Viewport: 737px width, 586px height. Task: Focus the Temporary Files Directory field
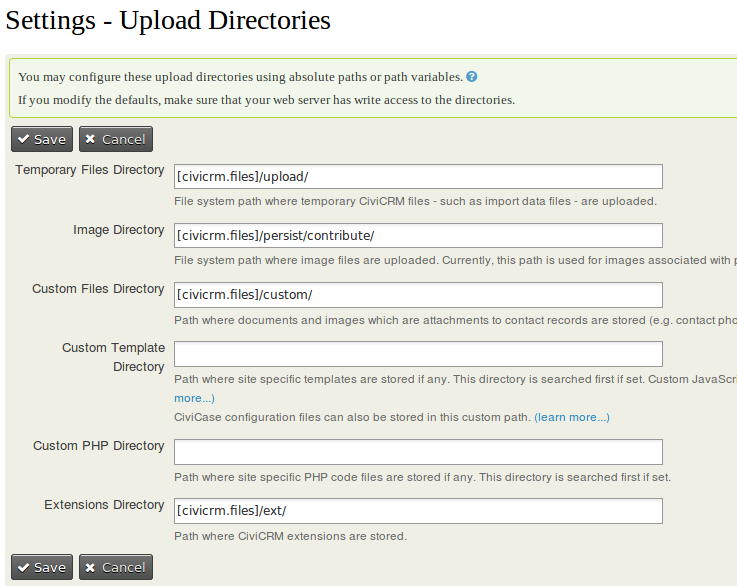418,177
